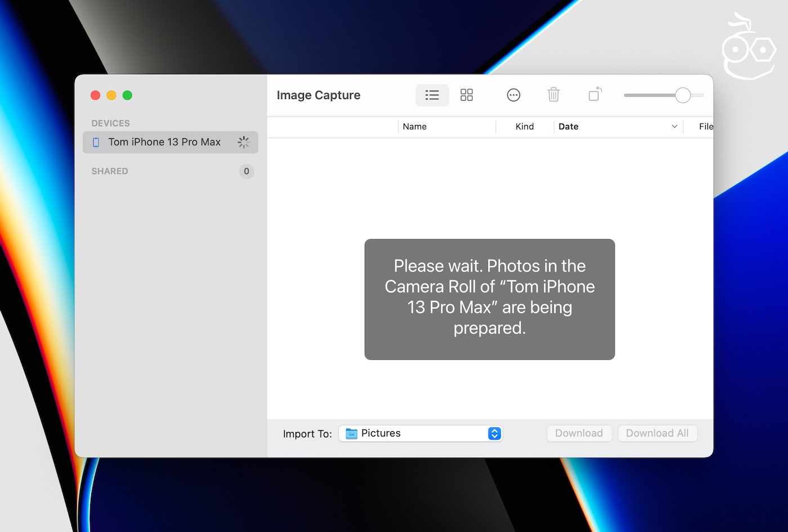Viewport: 788px width, 532px height.
Task: Expand the SHARED section in sidebar
Action: [110, 171]
